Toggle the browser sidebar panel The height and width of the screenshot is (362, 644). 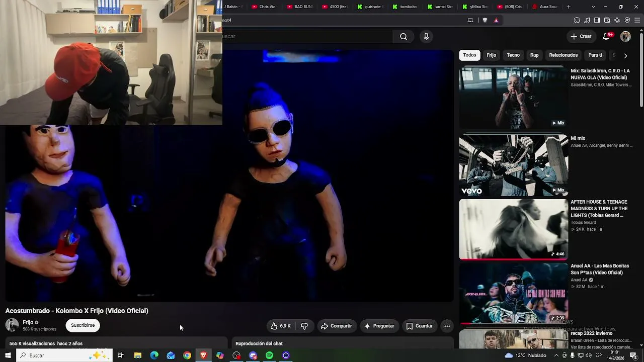click(597, 20)
